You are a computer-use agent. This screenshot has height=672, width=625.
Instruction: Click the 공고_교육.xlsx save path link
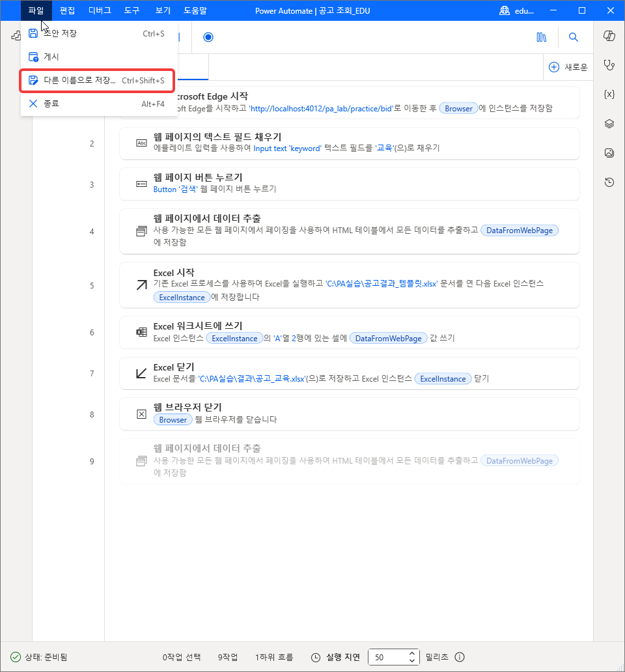coord(253,379)
